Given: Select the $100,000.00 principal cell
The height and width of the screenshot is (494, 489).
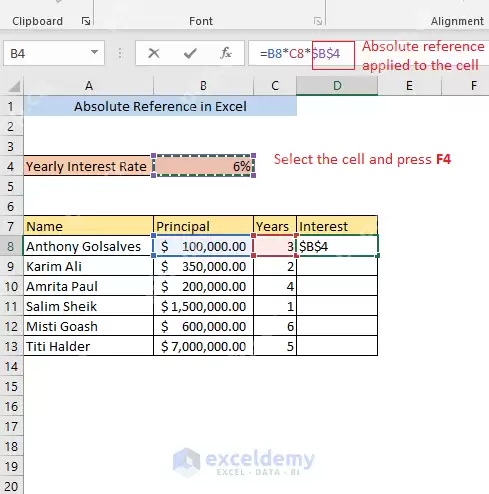Looking at the screenshot, I should 203,246.
